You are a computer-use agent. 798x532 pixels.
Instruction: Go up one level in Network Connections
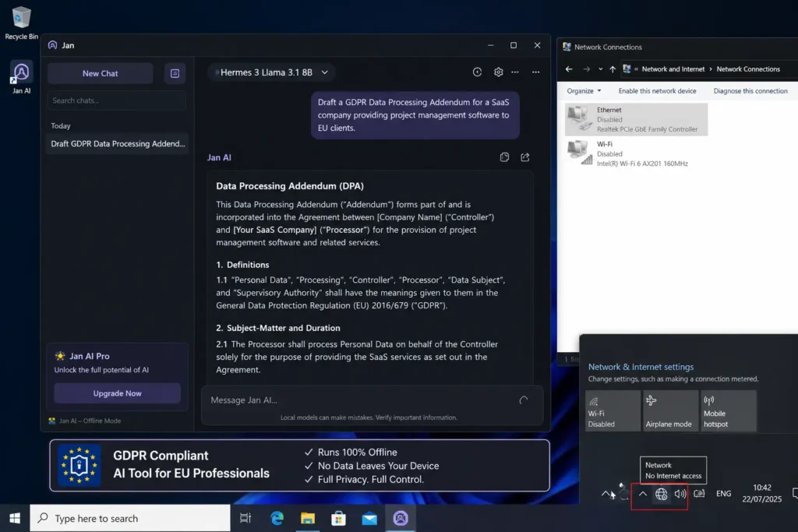pyautogui.click(x=613, y=69)
